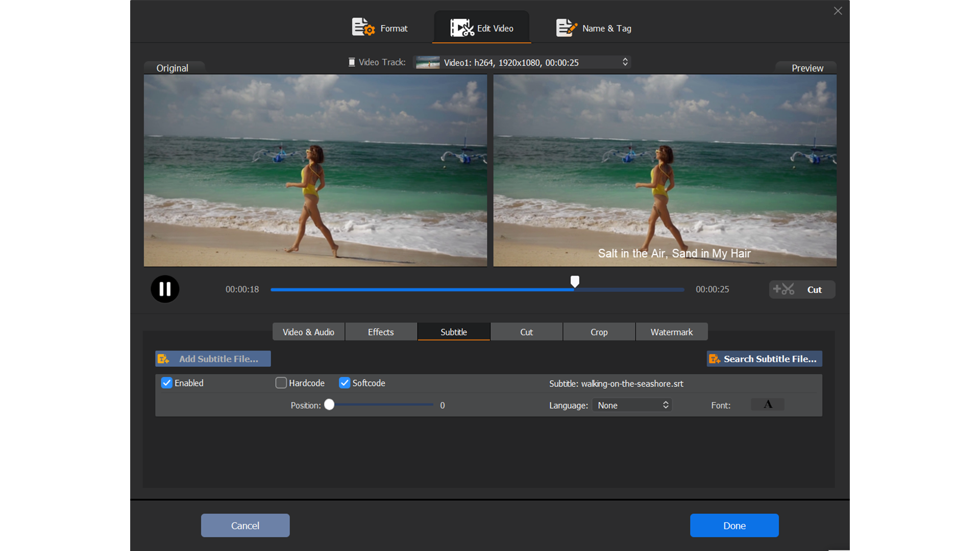Pause playback with the pause control
This screenshot has width=980, height=551.
point(164,289)
